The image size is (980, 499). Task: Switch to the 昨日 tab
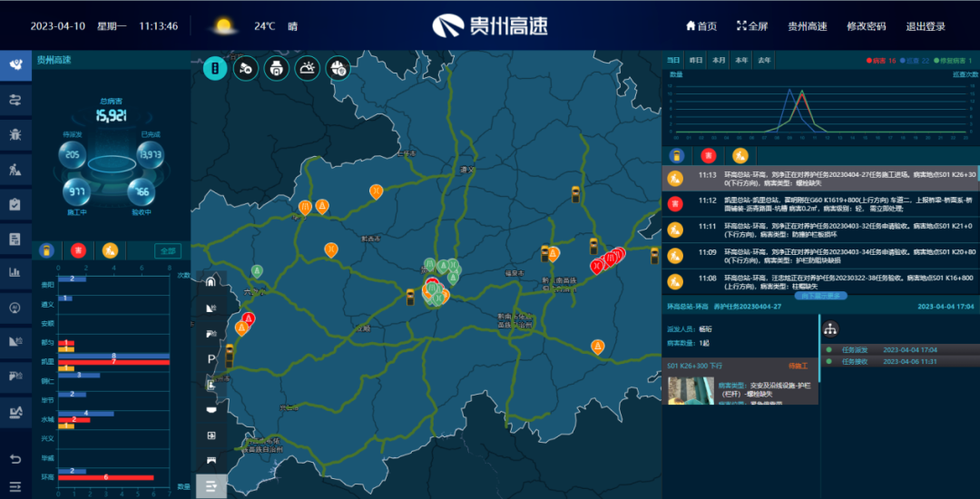tap(695, 60)
